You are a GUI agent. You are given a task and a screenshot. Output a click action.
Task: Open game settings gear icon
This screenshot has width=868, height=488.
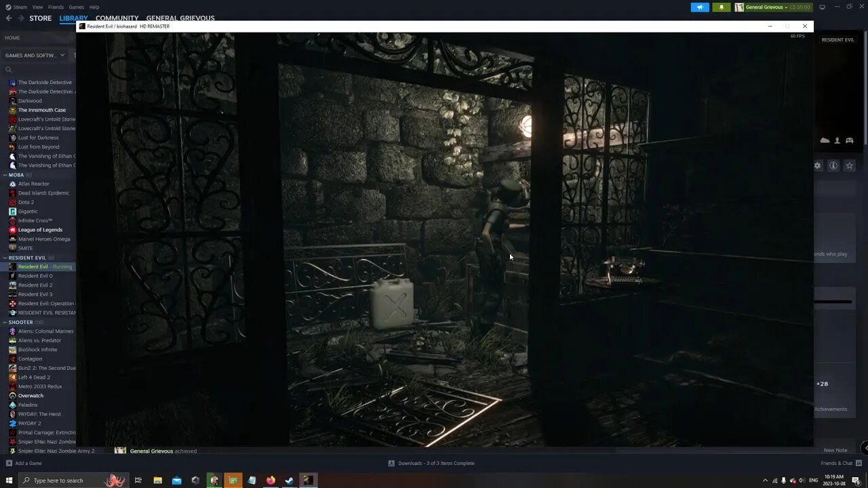pyautogui.click(x=817, y=165)
